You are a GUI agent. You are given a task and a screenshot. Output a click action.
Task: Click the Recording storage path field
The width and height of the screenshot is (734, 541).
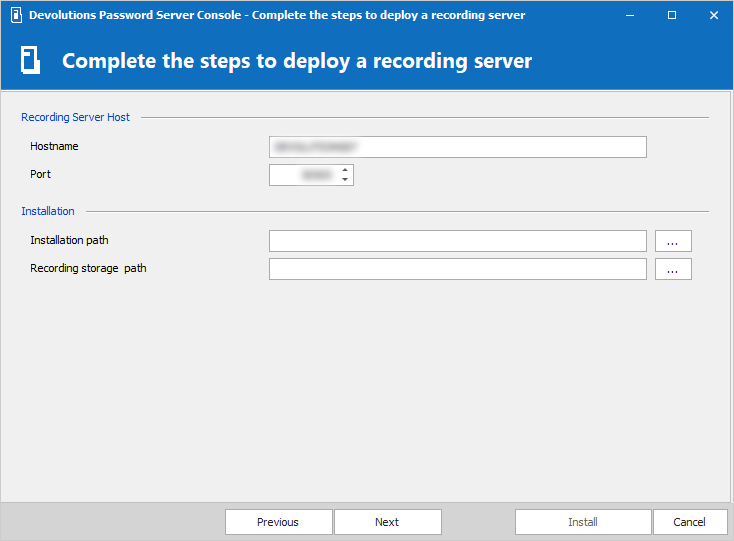click(x=457, y=269)
